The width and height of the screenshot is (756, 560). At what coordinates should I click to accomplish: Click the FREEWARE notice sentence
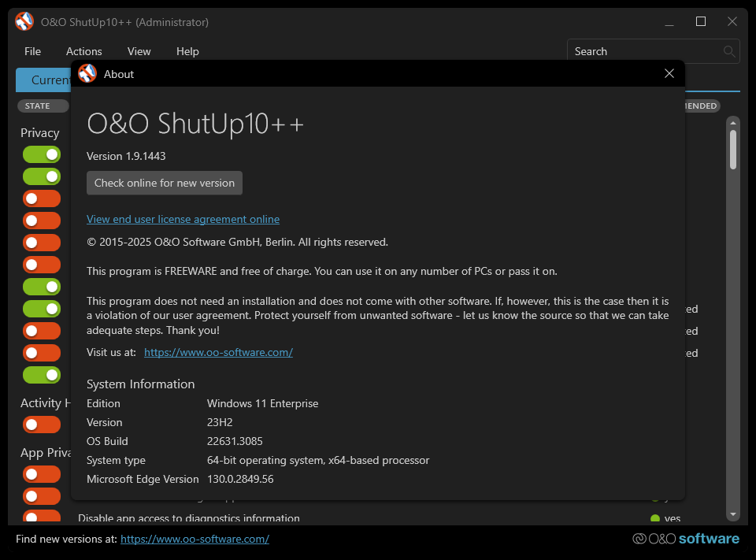pyautogui.click(x=321, y=271)
